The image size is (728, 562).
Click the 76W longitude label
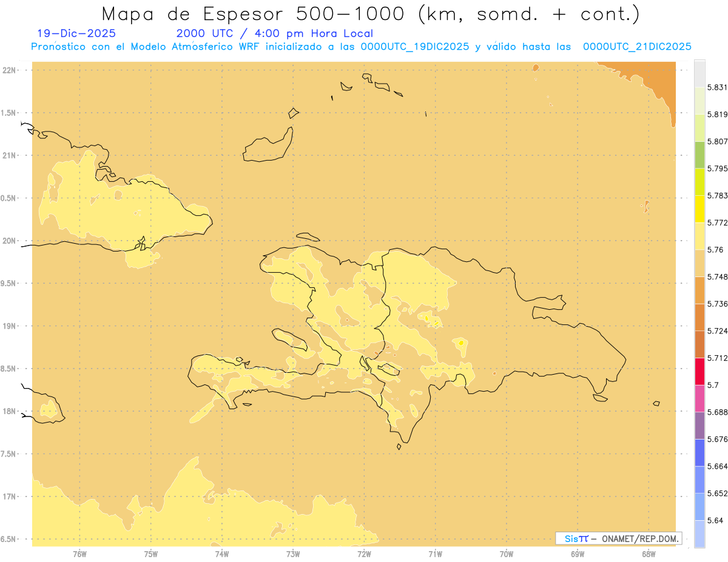[79, 554]
